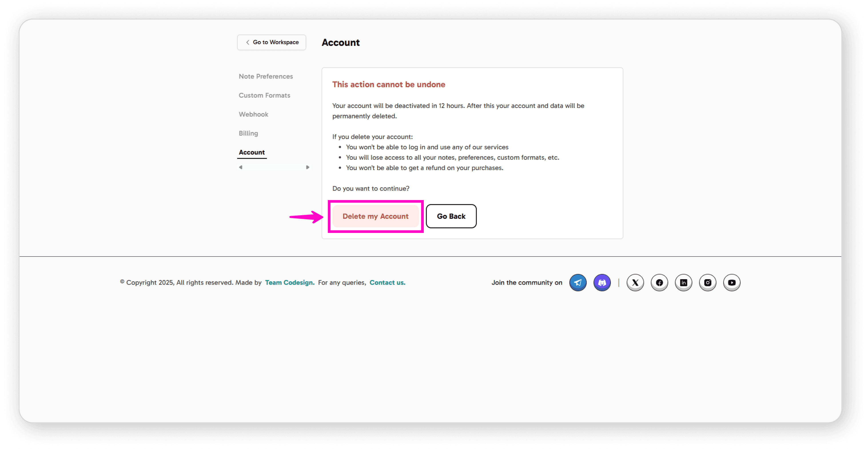868x449 pixels.
Task: Switch to the Webhook section
Action: click(x=253, y=114)
